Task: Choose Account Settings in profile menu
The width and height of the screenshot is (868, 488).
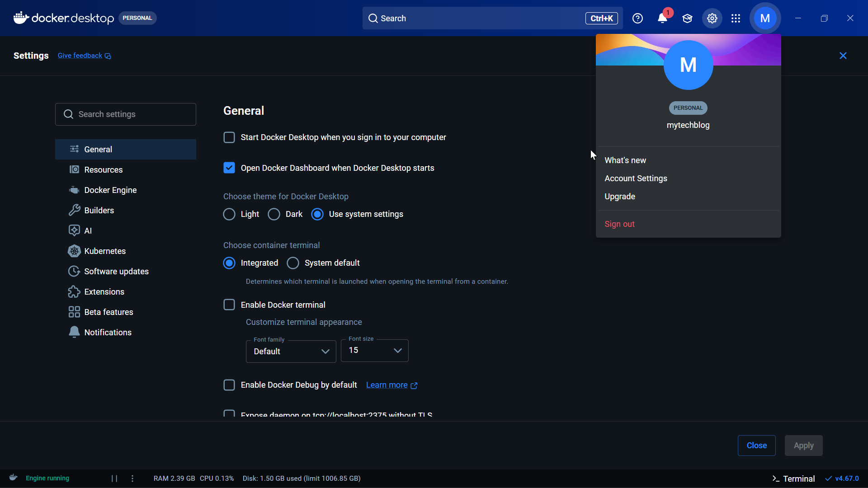Action: click(x=636, y=178)
